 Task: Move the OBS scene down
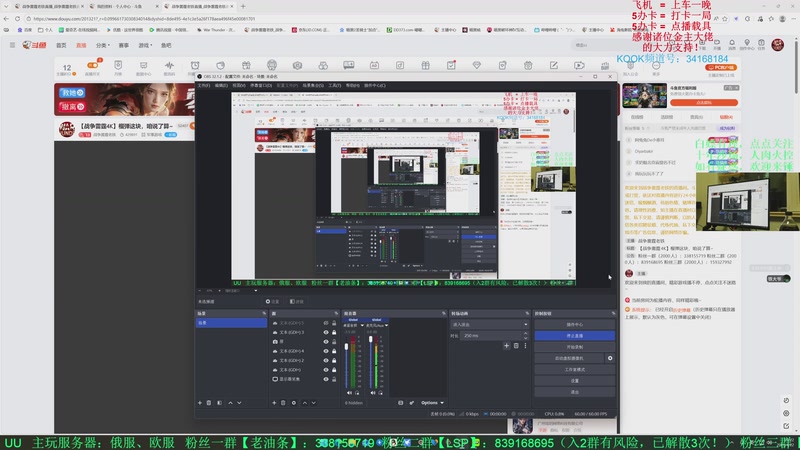[x=239, y=403]
